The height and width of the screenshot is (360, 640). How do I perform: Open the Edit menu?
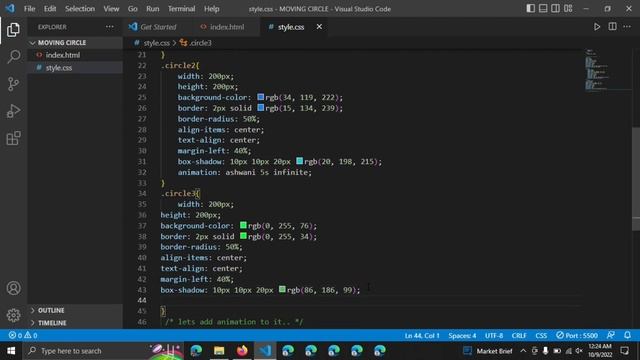50,9
